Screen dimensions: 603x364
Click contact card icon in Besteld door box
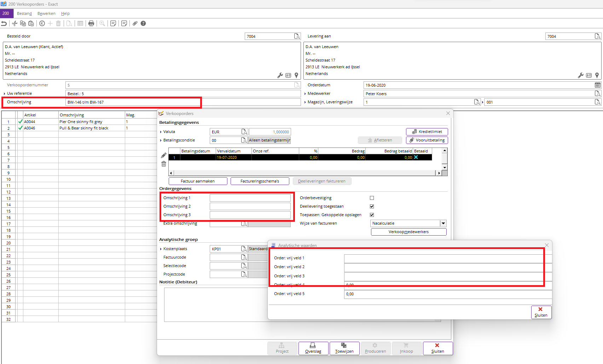pyautogui.click(x=288, y=75)
